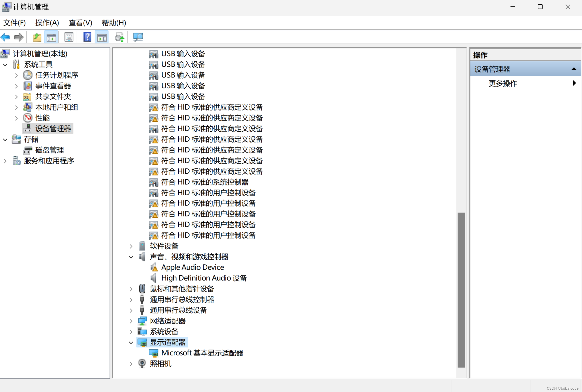
Task: Expand the 网络适配器 category
Action: [x=131, y=321]
